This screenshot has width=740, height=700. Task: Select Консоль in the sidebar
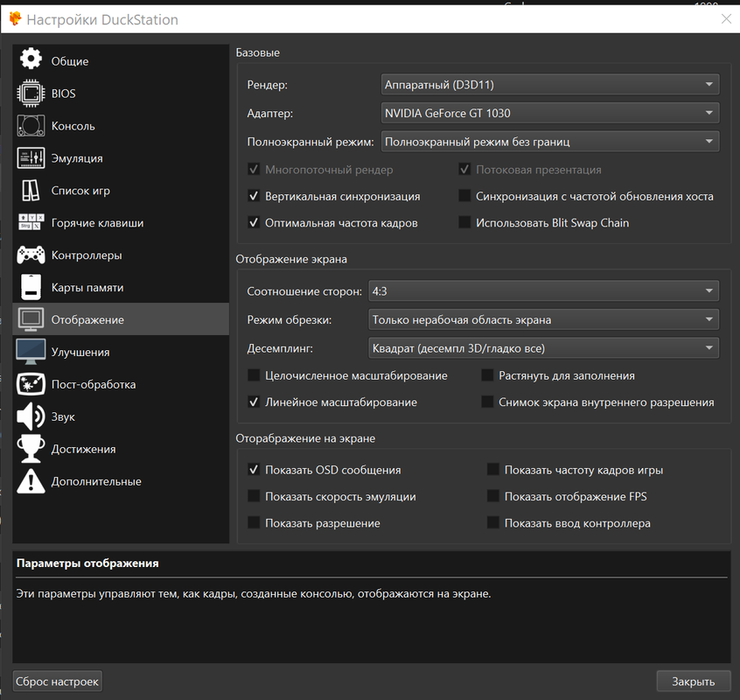(121, 125)
